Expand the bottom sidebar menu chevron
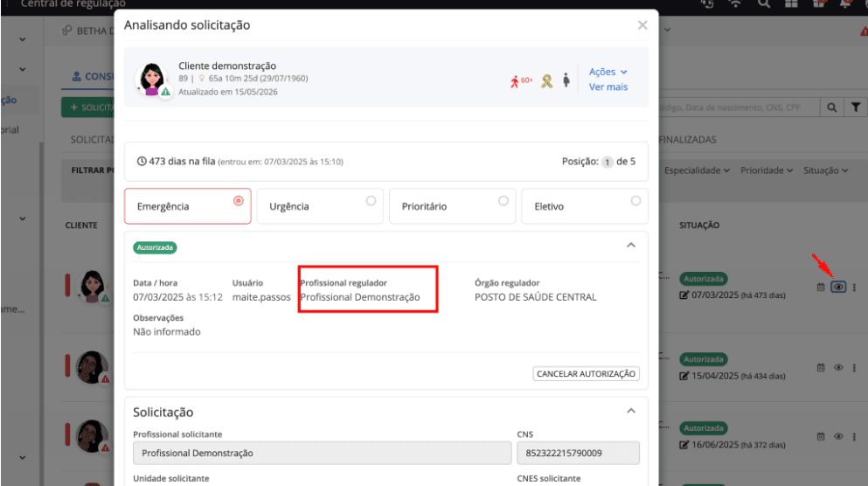This screenshot has height=486, width=868. click(x=23, y=458)
